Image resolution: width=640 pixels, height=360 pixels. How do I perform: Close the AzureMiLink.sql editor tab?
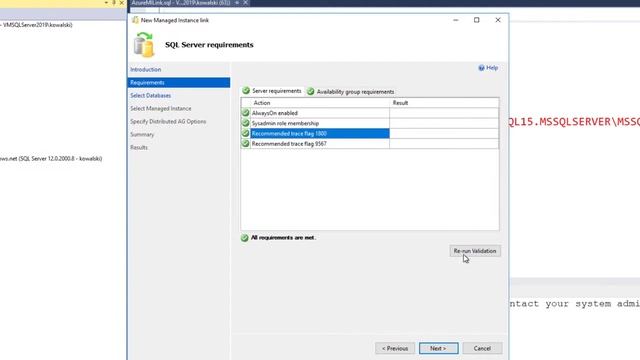coord(246,3)
